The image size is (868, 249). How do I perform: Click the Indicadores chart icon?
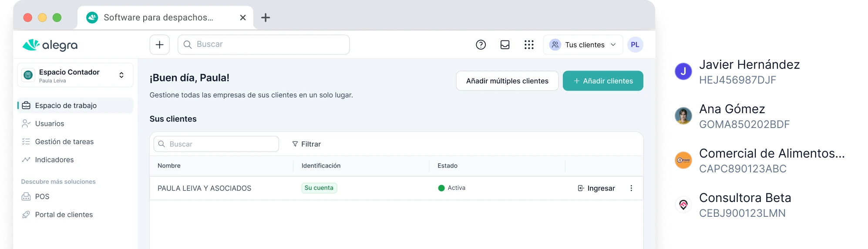pos(26,160)
